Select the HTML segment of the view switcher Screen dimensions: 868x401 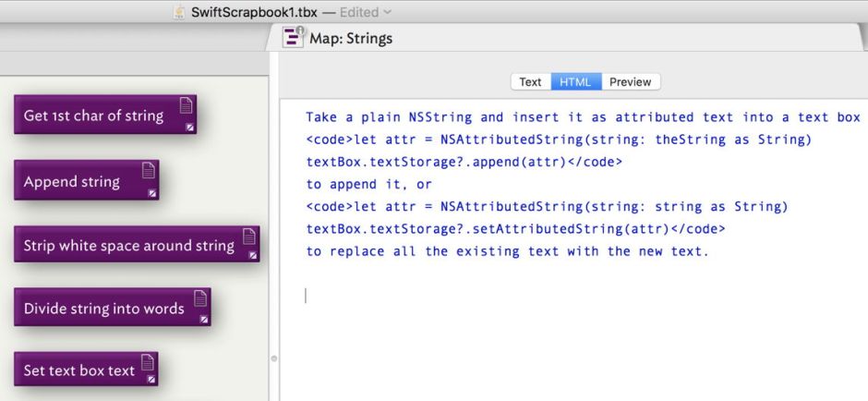(575, 82)
